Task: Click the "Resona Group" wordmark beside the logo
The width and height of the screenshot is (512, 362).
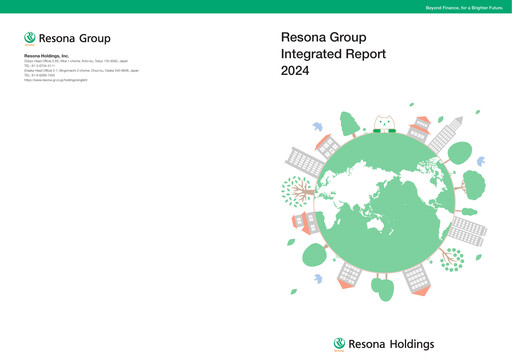Action: (75, 38)
